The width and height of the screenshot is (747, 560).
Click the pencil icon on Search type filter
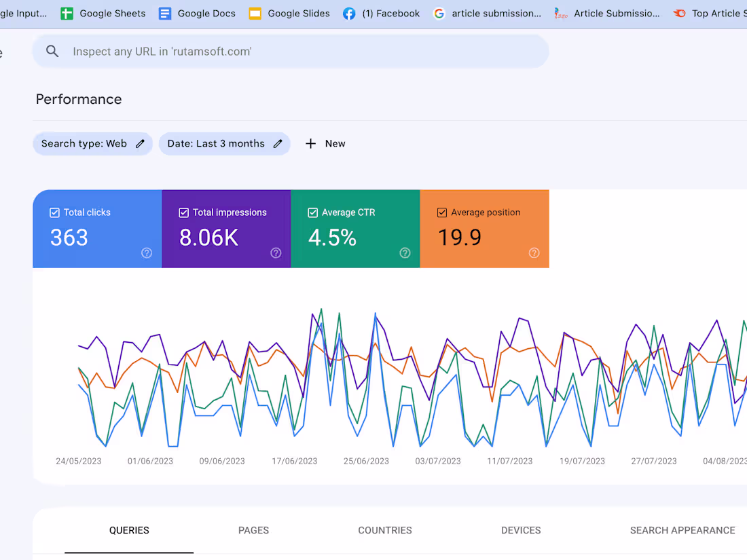pyautogui.click(x=140, y=143)
